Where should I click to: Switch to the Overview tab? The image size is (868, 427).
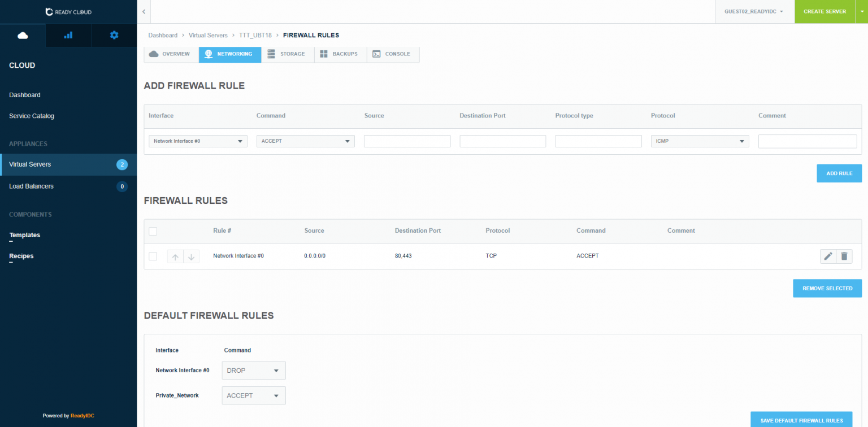coord(171,54)
